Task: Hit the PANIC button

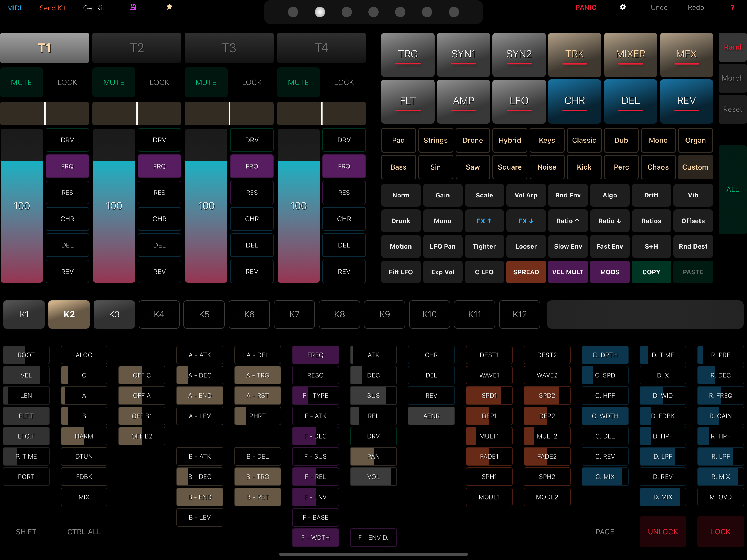Action: click(x=586, y=7)
